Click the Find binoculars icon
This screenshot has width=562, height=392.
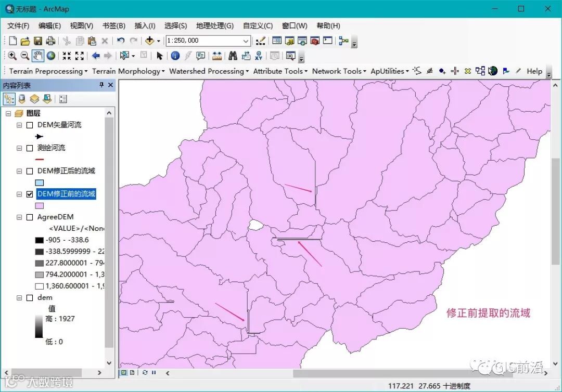point(233,56)
